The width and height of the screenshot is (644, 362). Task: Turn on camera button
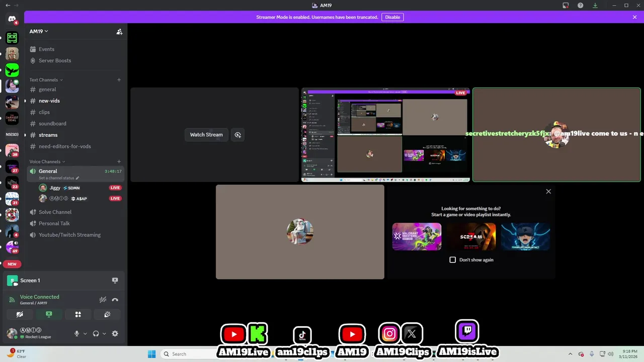click(20, 314)
